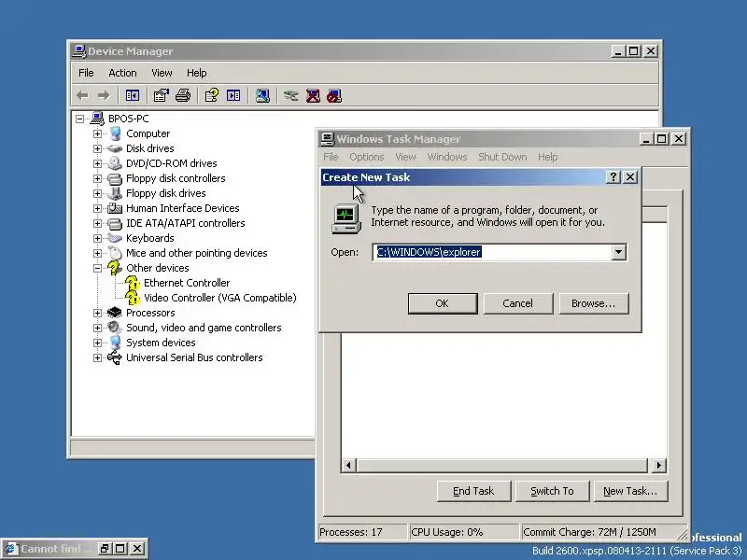
Task: Click the Video Controller yellow warning icon
Action: coord(132,298)
